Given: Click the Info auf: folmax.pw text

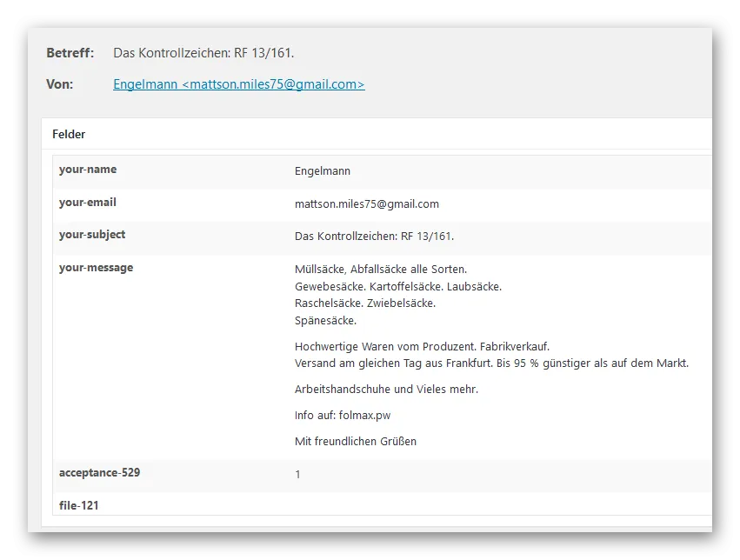Looking at the screenshot, I should tap(343, 415).
